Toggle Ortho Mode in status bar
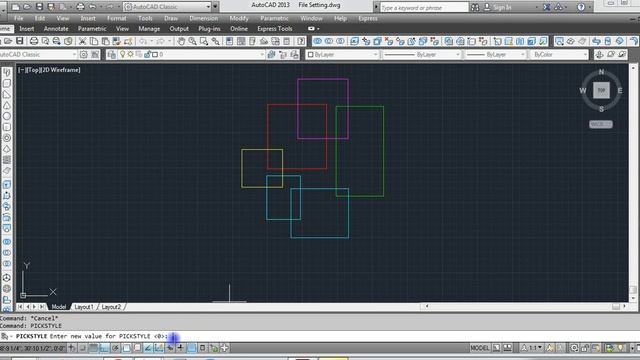Screen dimensions: 640x360 click(104, 348)
